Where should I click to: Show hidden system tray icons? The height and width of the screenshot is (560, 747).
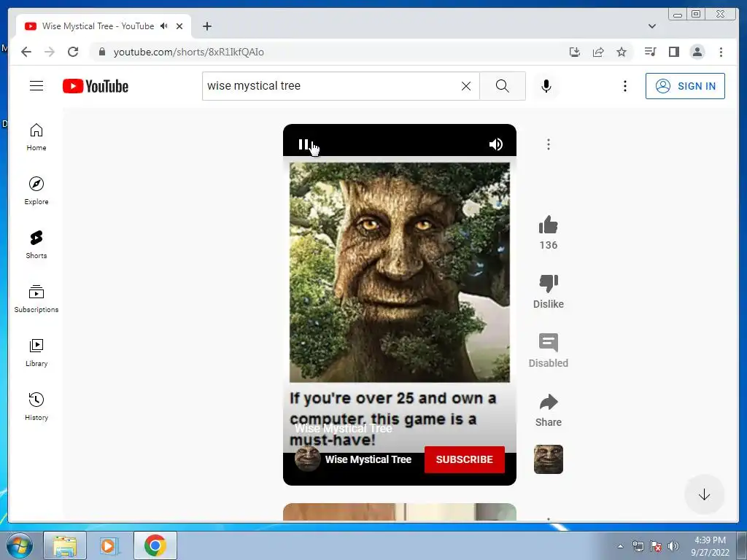coord(620,546)
